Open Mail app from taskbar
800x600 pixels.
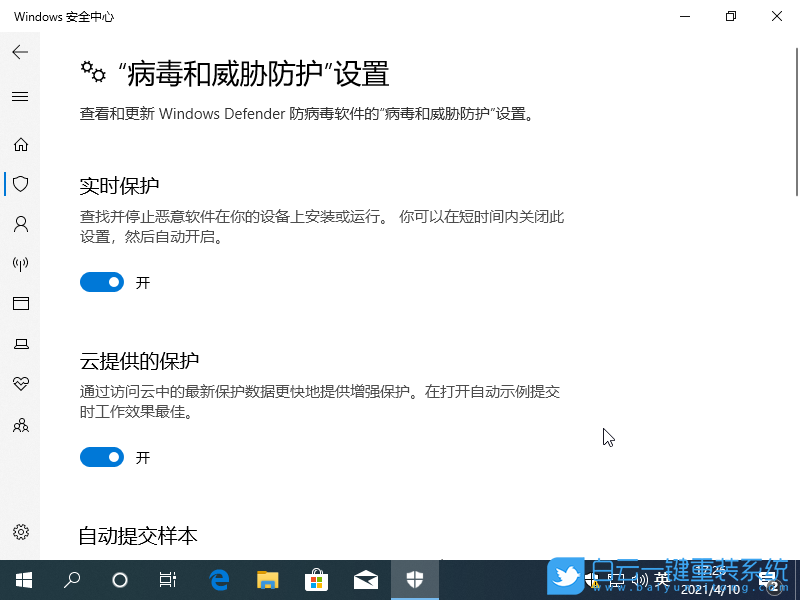tap(366, 578)
